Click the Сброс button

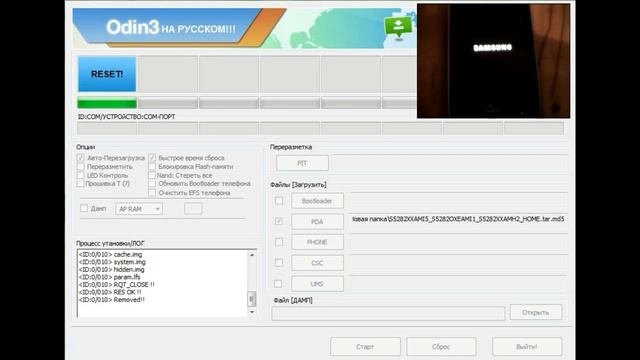441,347
